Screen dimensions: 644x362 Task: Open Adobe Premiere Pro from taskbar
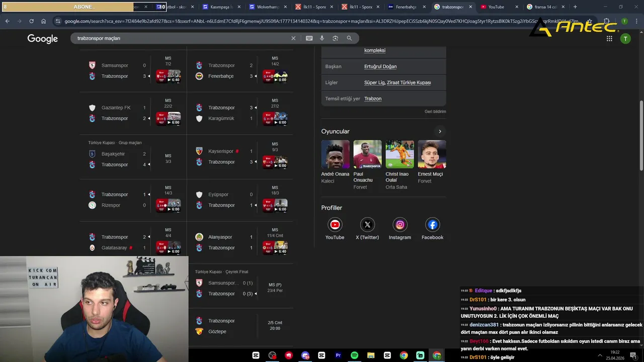pyautogui.click(x=338, y=355)
